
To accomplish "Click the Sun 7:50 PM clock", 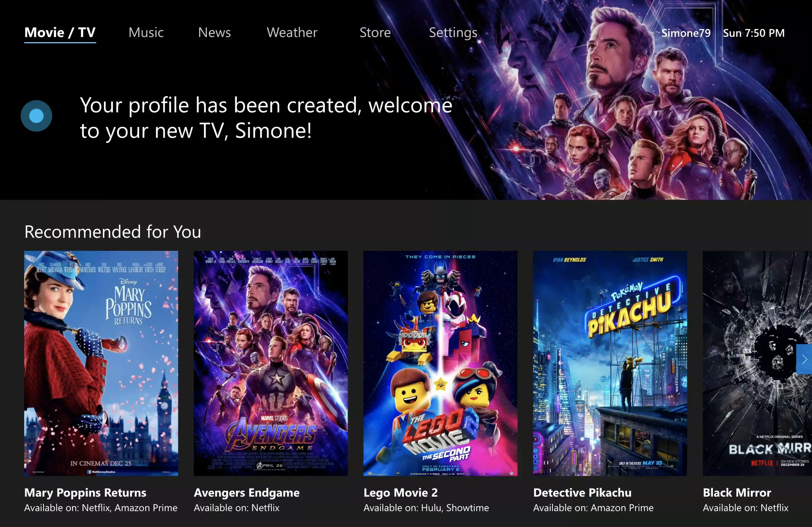I will (x=754, y=33).
